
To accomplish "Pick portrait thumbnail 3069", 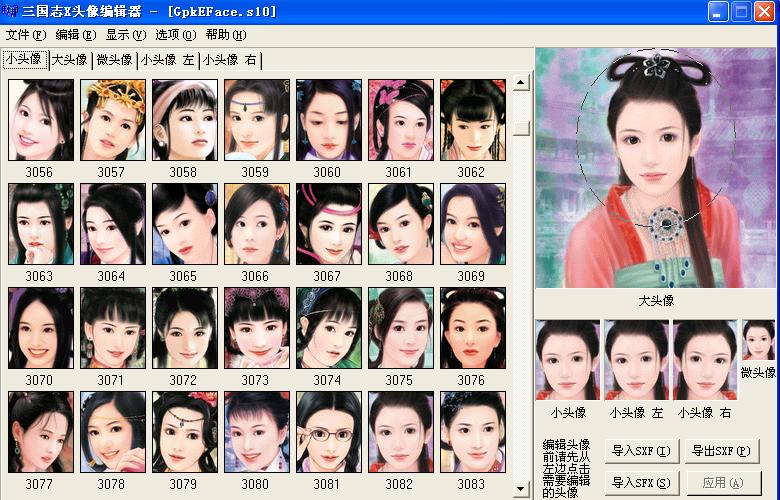I will 471,224.
